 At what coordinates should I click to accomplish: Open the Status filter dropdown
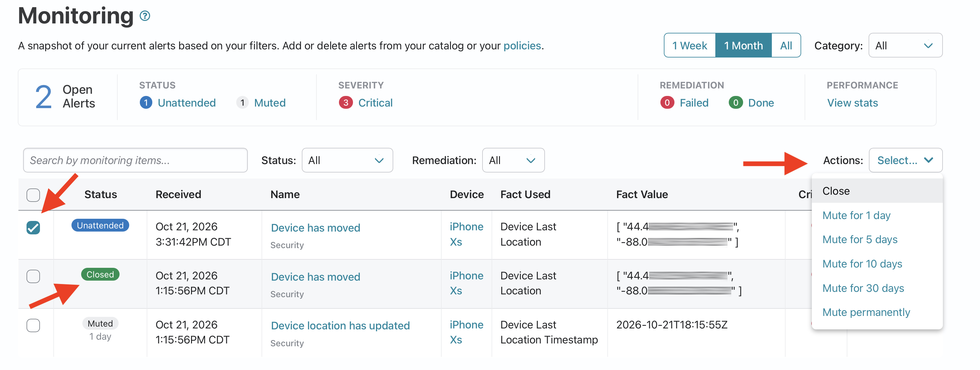[347, 160]
